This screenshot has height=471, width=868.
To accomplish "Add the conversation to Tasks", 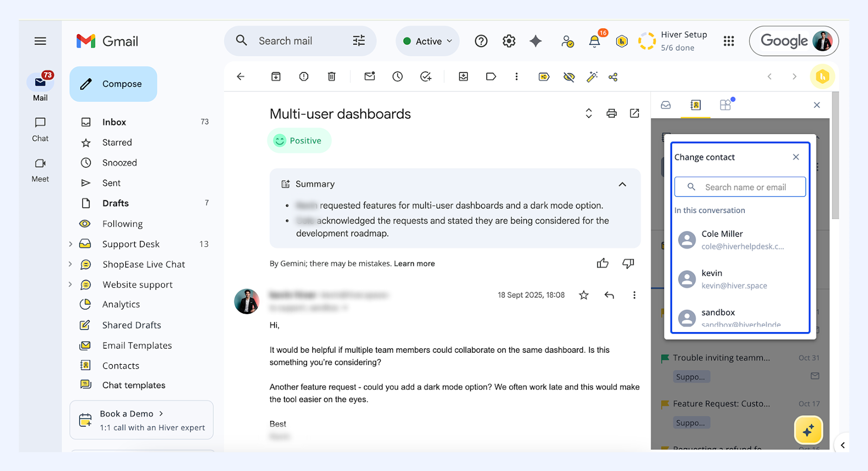I will [x=426, y=77].
